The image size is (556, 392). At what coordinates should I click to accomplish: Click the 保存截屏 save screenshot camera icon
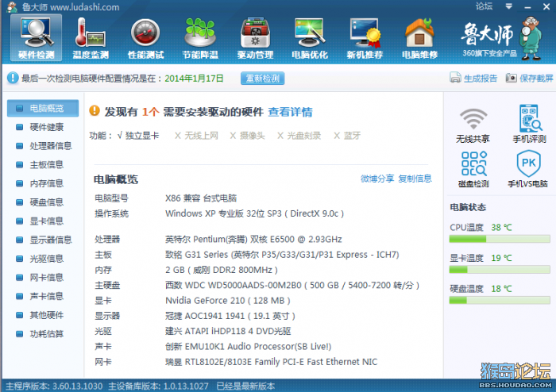(x=511, y=78)
